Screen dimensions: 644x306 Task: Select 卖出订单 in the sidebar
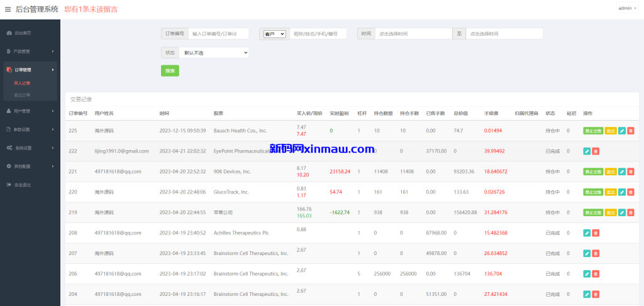point(22,95)
